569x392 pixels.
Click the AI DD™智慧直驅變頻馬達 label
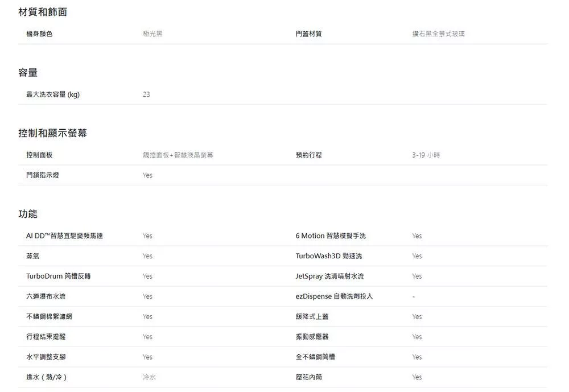pos(64,236)
